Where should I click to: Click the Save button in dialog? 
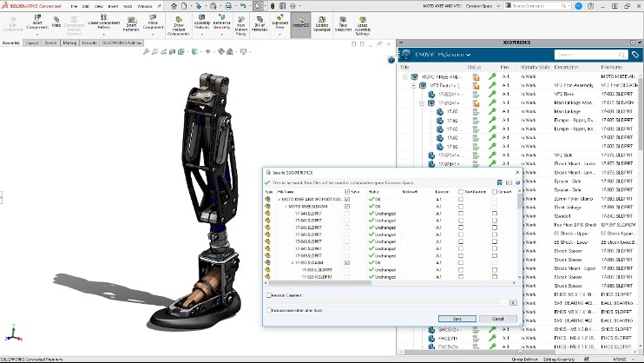pos(456,319)
